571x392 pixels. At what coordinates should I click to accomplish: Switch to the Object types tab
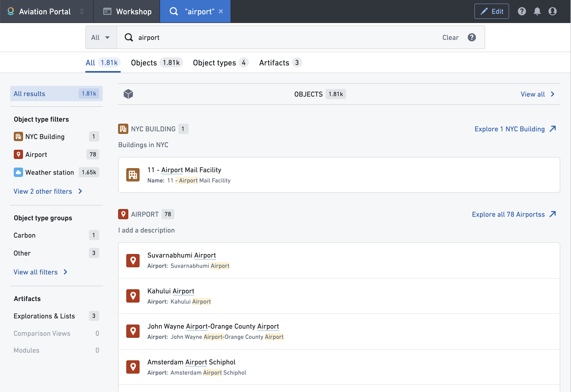pos(221,63)
